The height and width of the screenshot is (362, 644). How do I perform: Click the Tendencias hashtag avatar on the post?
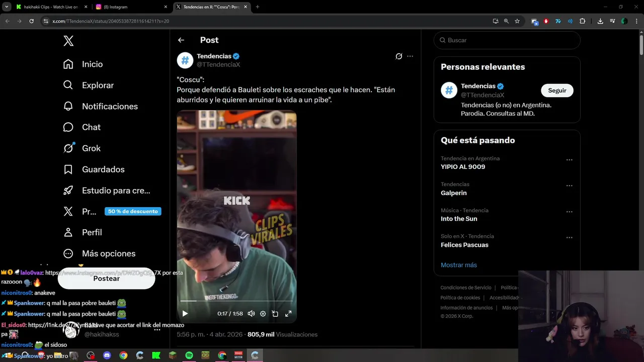click(185, 60)
